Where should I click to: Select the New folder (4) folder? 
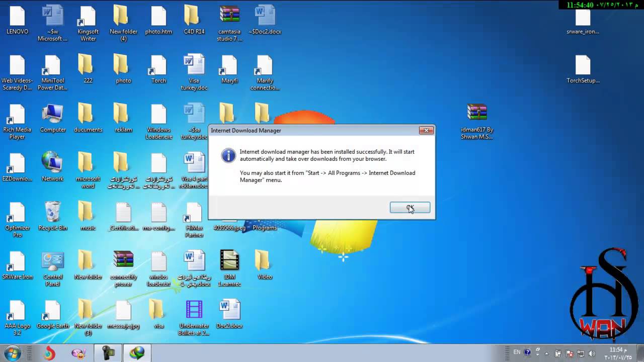click(x=123, y=24)
